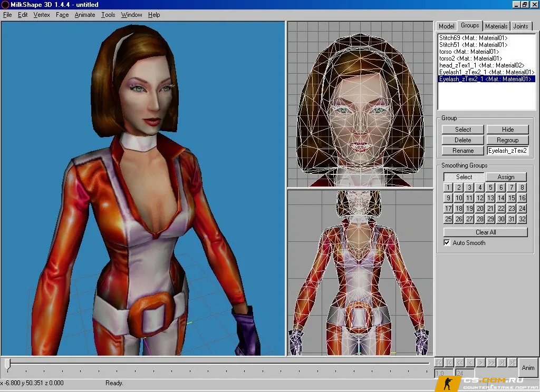Click the Regroup button
The width and height of the screenshot is (540, 392).
(x=508, y=140)
